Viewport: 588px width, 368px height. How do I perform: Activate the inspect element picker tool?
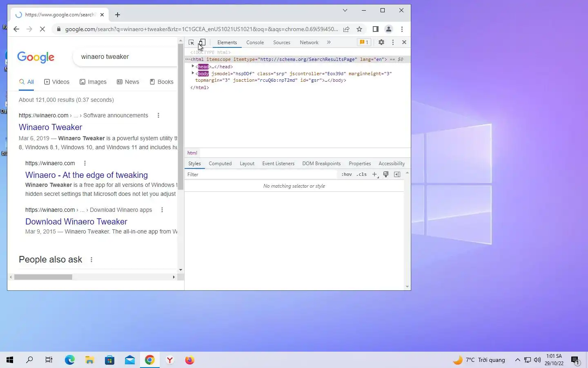191,43
